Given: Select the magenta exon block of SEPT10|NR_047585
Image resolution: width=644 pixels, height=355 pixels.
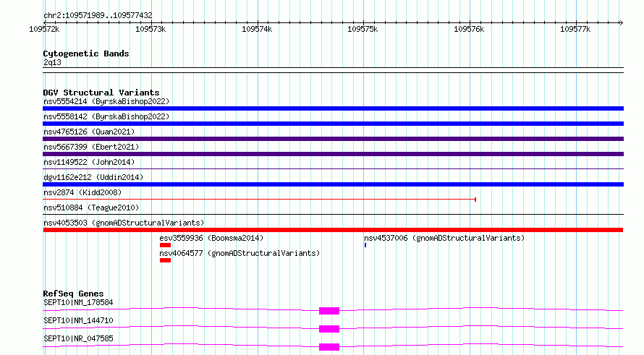Looking at the screenshot, I should coord(329,347).
